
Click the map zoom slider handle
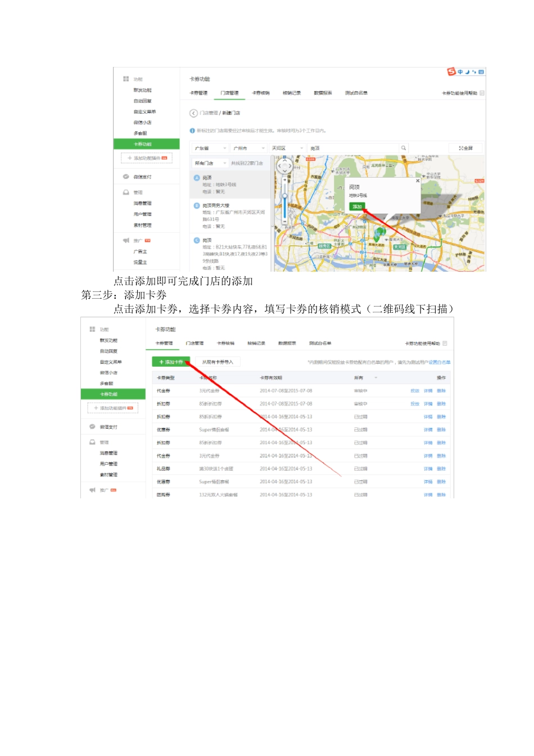point(285,196)
